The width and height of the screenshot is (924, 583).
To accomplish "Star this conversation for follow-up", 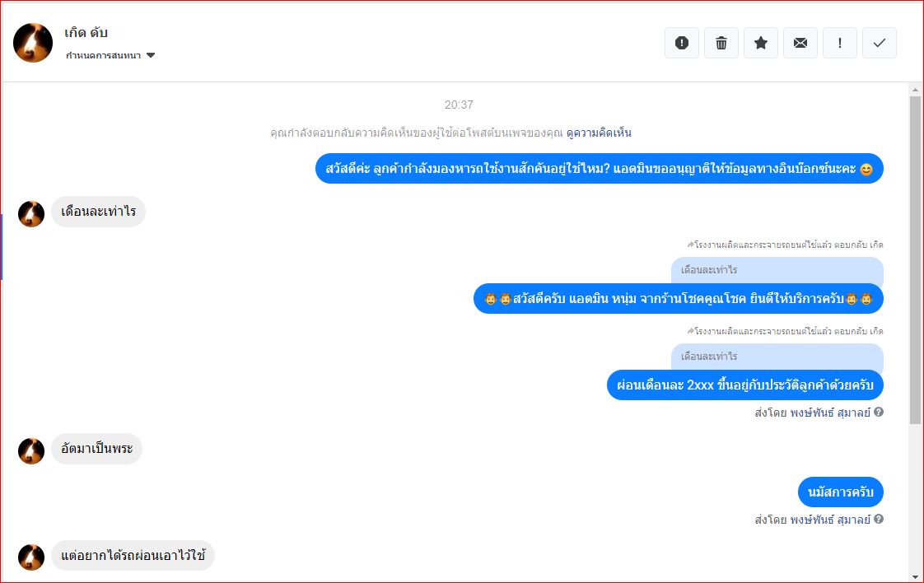I will pyautogui.click(x=761, y=43).
